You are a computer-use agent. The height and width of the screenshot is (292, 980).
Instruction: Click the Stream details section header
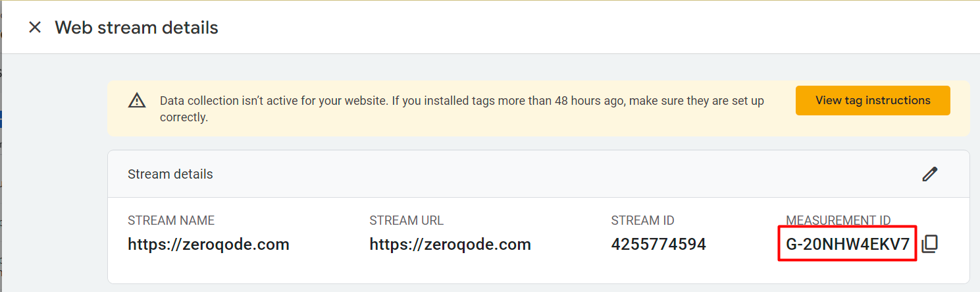(x=170, y=174)
